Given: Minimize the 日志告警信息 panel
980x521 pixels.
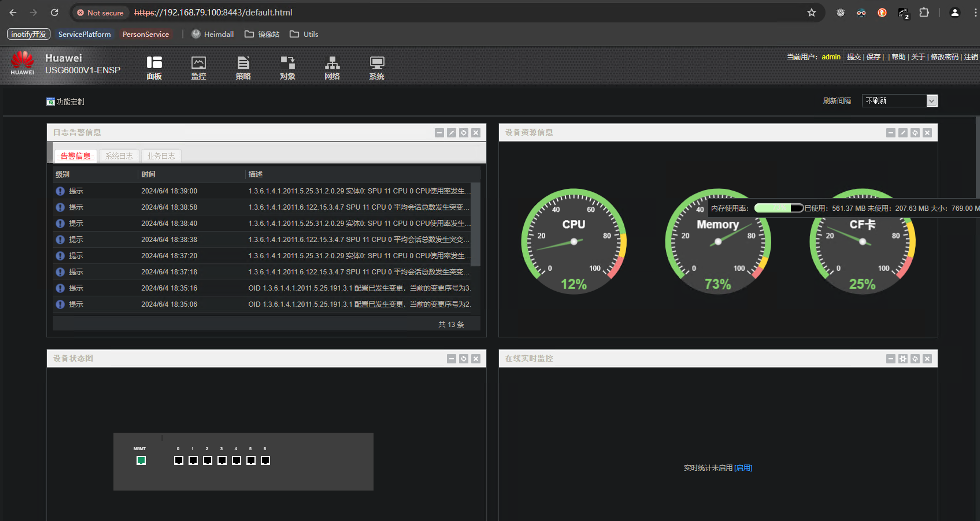Looking at the screenshot, I should (439, 133).
